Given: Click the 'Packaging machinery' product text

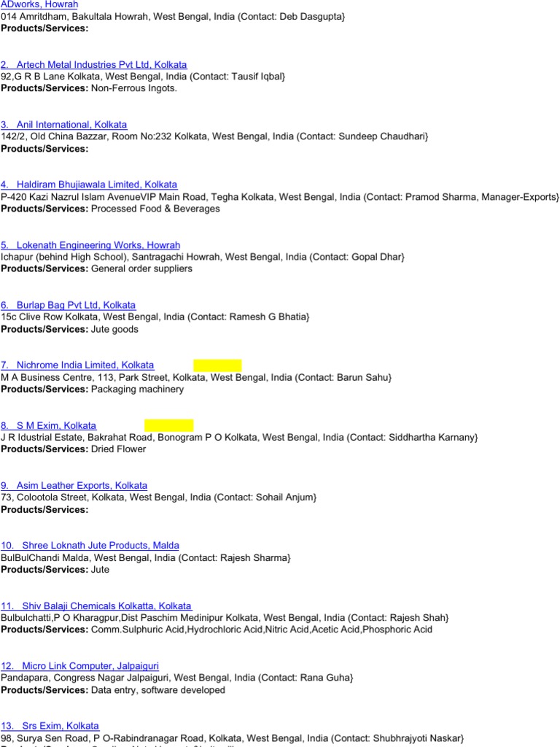Looking at the screenshot, I should click(x=137, y=390).
